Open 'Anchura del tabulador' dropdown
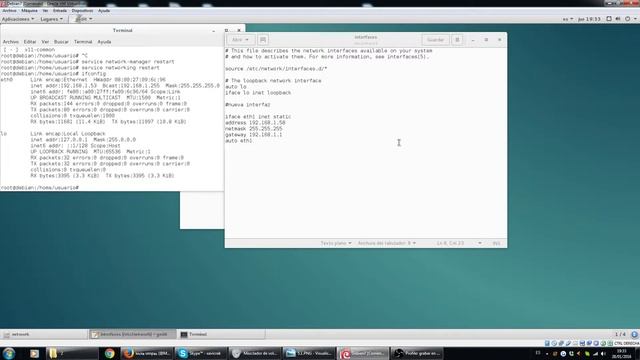The width and height of the screenshot is (640, 360). (387, 243)
